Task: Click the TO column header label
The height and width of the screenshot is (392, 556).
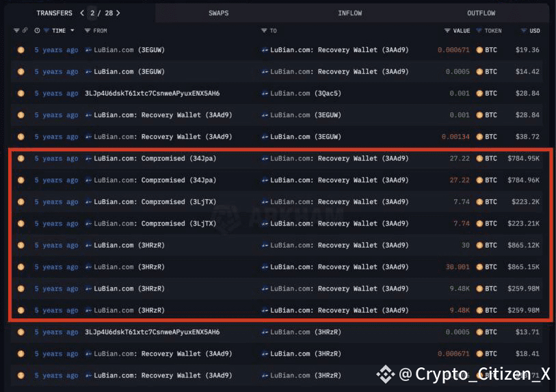Action: click(x=273, y=31)
